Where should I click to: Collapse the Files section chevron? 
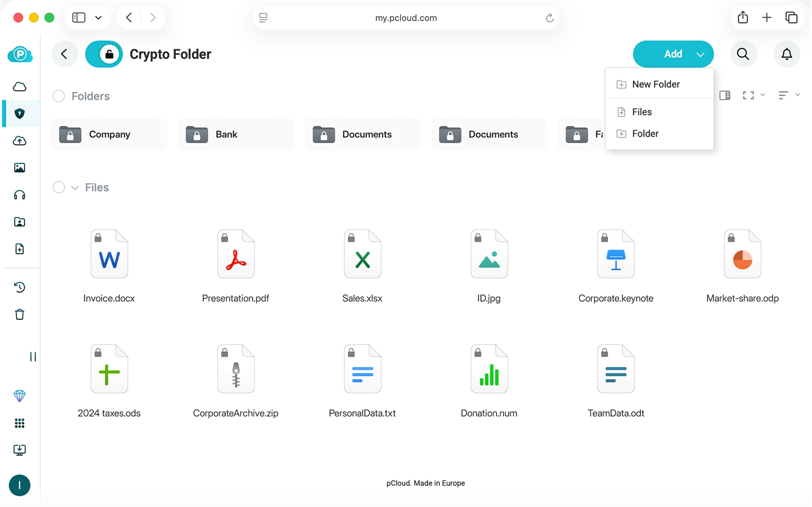pos(74,187)
